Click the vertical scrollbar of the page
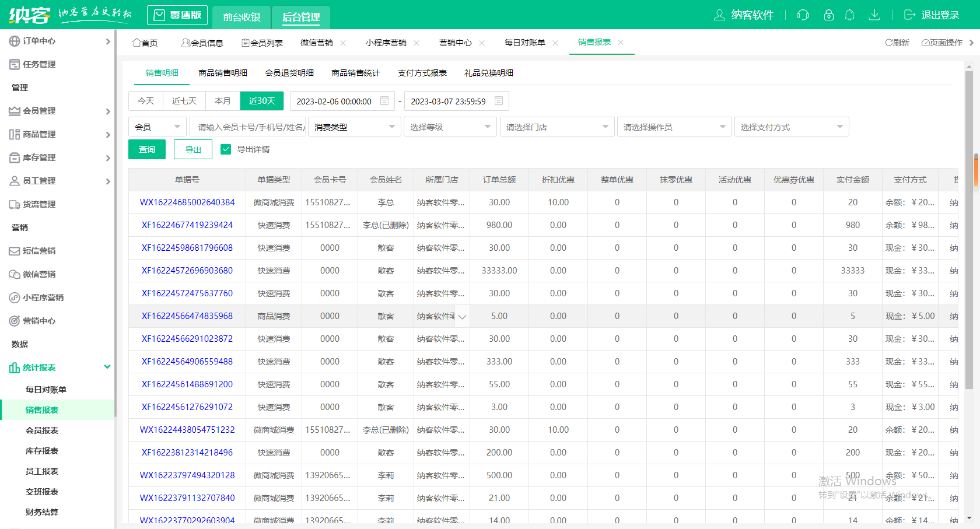The width and height of the screenshot is (980, 529). click(x=969, y=233)
